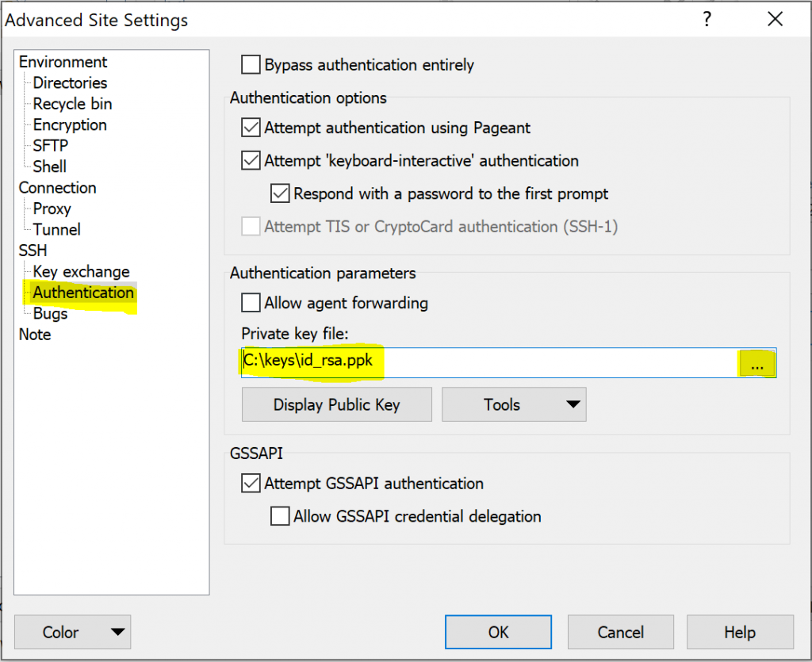The width and height of the screenshot is (812, 662).
Task: Click the Cancel button
Action: pos(621,632)
